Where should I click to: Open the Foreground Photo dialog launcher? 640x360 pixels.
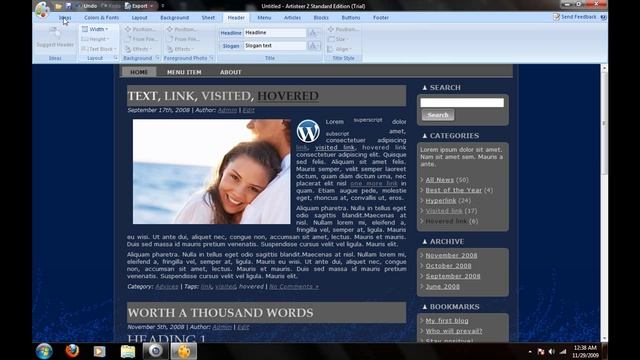[211, 58]
